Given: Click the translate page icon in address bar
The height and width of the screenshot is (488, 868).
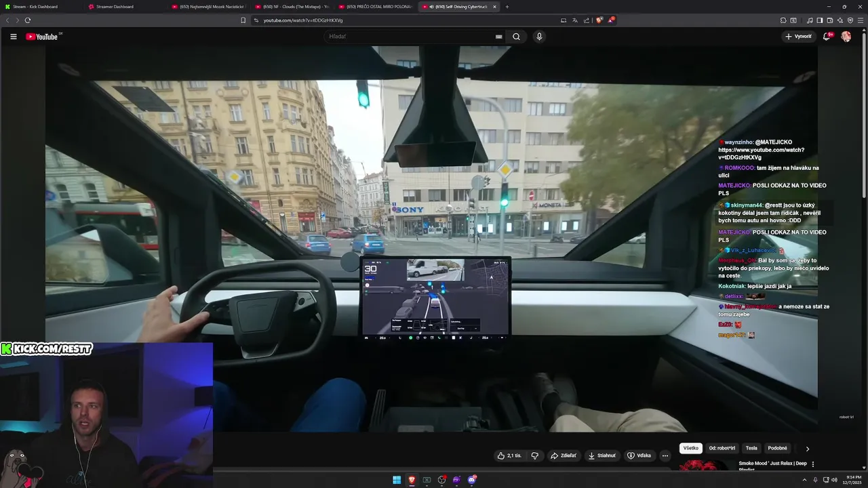Looking at the screenshot, I should 574,20.
